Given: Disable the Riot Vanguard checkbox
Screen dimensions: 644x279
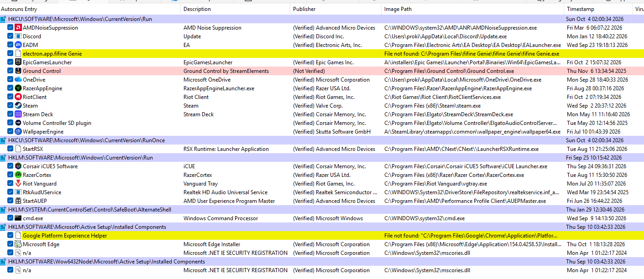Looking at the screenshot, I should 10,184.
